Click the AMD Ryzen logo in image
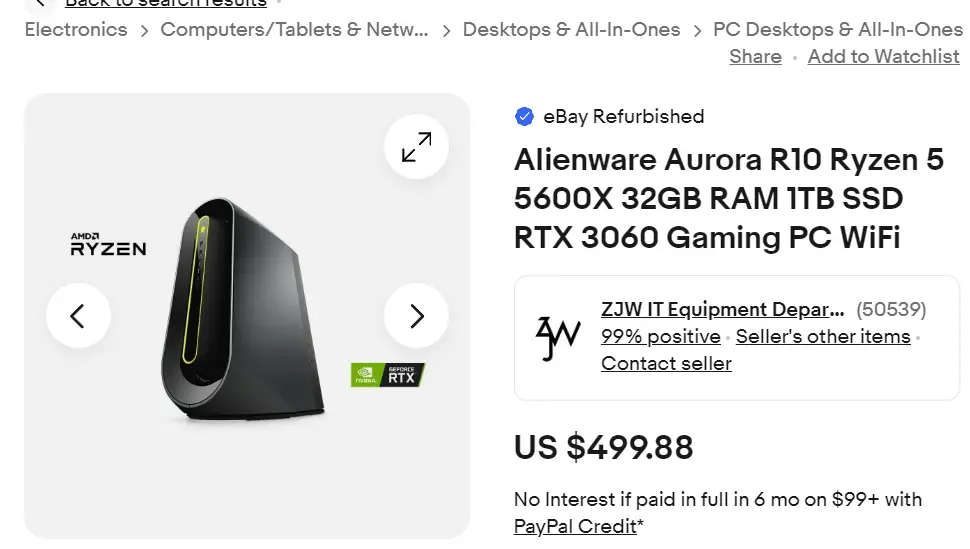 tap(108, 245)
